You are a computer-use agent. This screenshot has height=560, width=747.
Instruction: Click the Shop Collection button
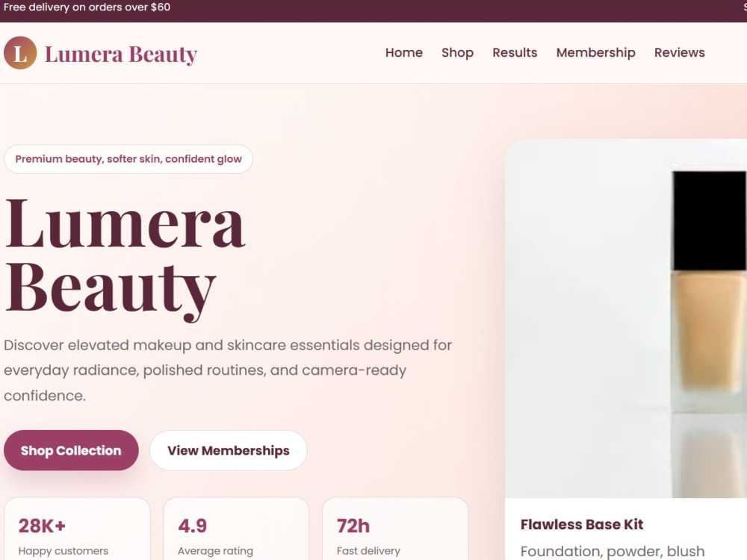tap(71, 450)
